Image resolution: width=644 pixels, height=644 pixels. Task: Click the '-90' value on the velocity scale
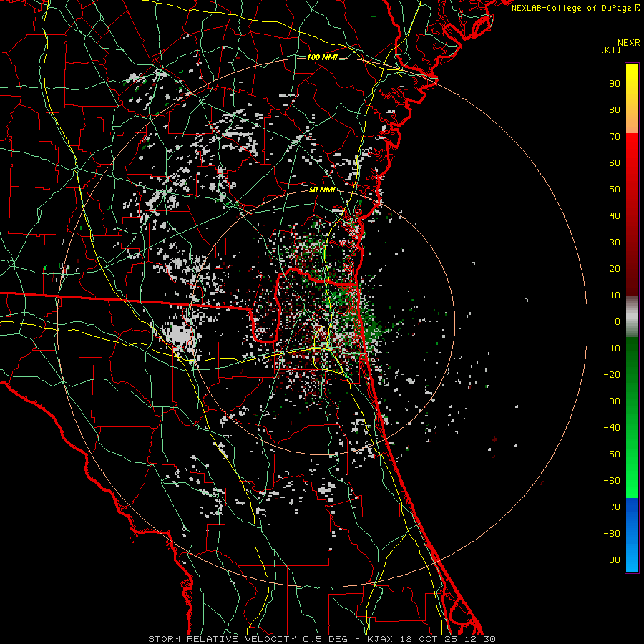point(612,560)
